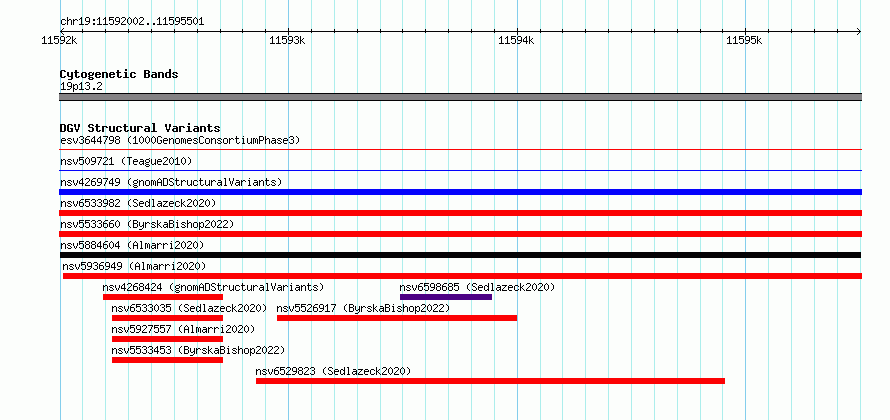The width and height of the screenshot is (890, 420).
Task: Click the 11594k ruler label
Action: click(516, 40)
